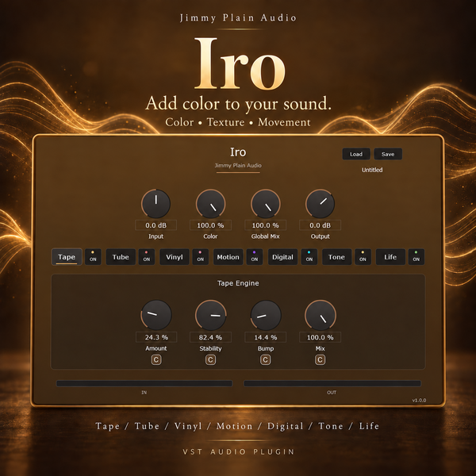The width and height of the screenshot is (476, 476).
Task: Click the Global Mix value field
Action: click(x=265, y=225)
